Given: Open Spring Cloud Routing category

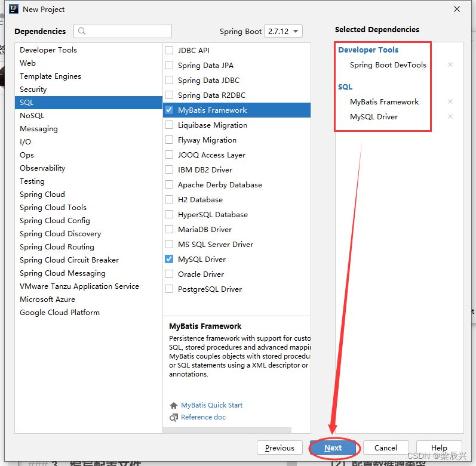Looking at the screenshot, I should [x=88, y=247].
